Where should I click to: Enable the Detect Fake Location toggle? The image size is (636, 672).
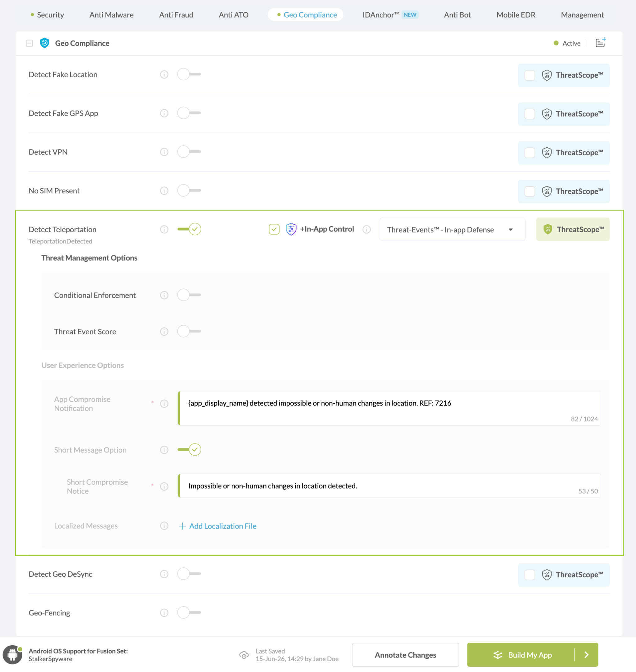tap(189, 74)
